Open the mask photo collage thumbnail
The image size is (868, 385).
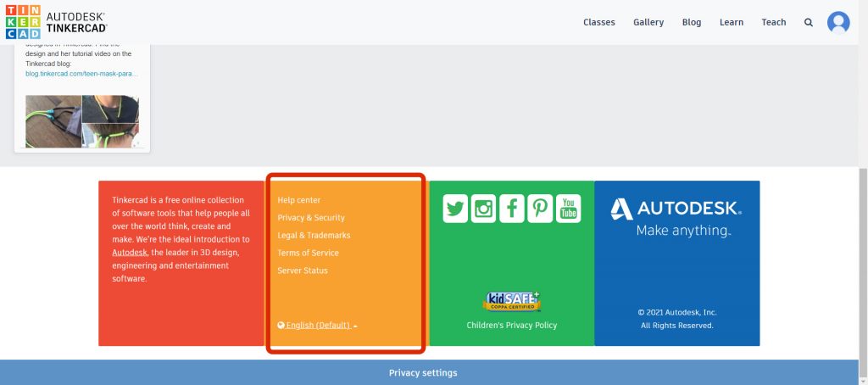(x=82, y=121)
